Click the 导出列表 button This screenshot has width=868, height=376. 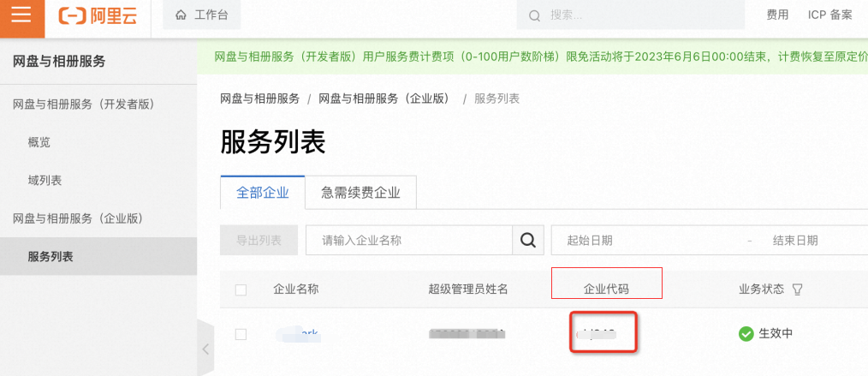(x=259, y=241)
